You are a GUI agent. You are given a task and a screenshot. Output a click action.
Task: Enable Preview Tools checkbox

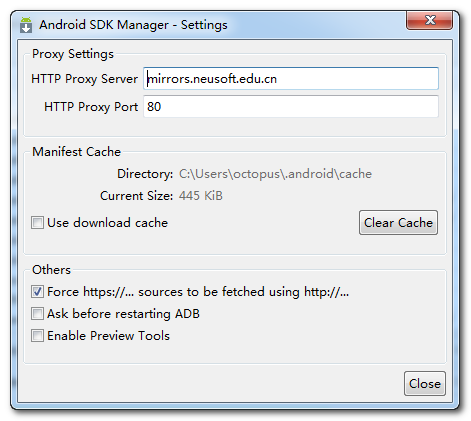tap(37, 336)
